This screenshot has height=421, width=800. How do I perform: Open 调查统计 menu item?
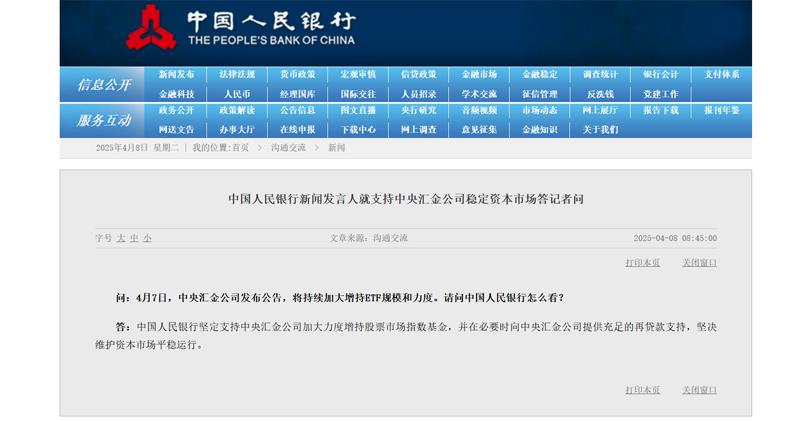(x=600, y=75)
